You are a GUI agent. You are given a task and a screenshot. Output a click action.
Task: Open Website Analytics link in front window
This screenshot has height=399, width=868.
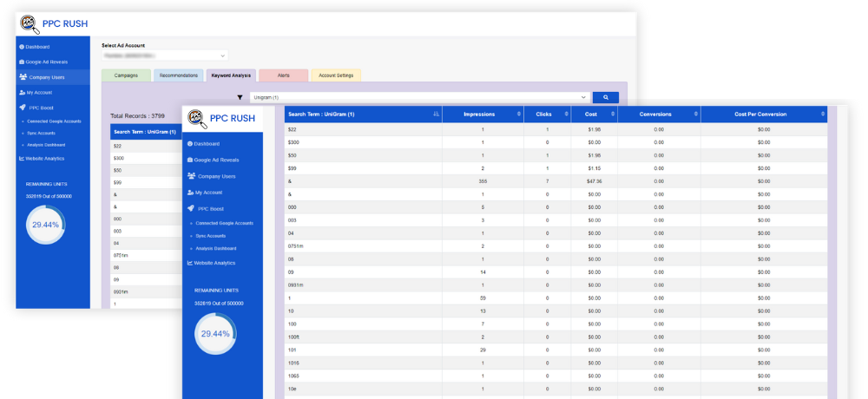[214, 263]
